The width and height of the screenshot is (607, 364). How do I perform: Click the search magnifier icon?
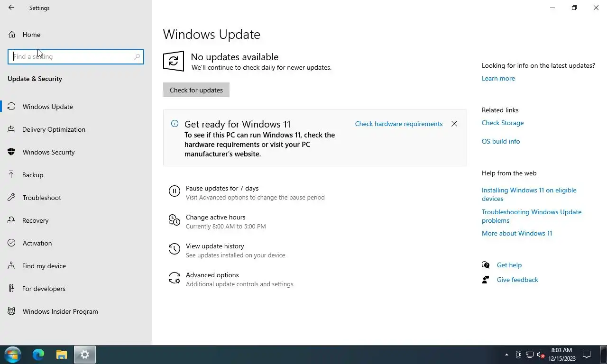click(x=137, y=56)
